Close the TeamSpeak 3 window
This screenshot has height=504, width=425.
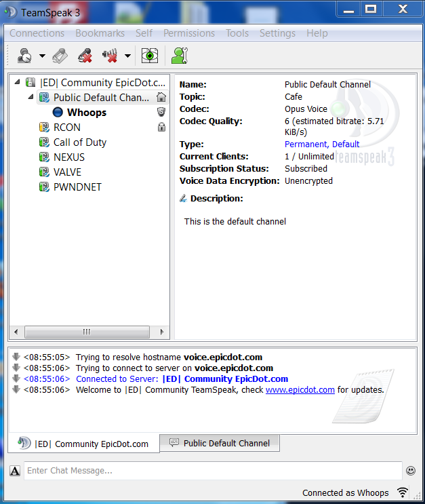click(403, 9)
